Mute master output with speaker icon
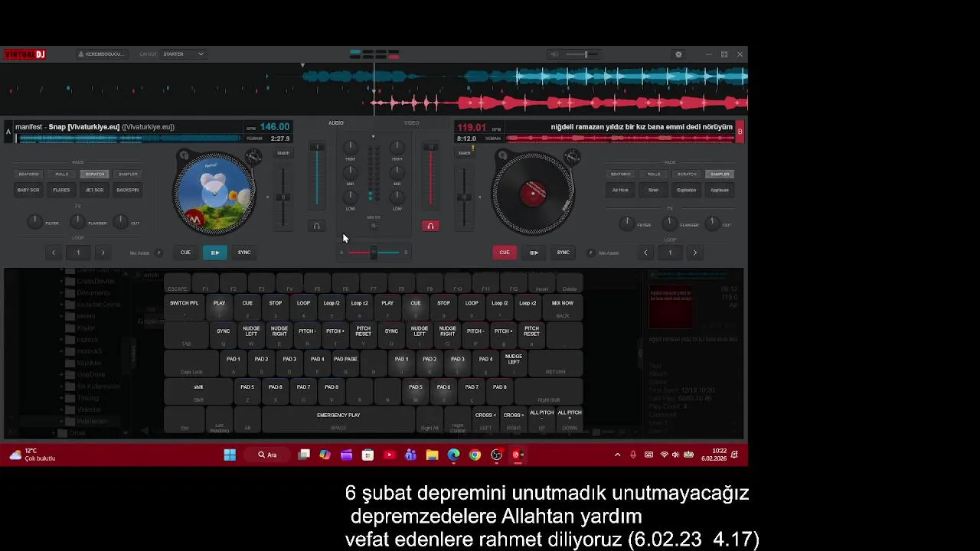This screenshot has height=551, width=980. [x=554, y=54]
